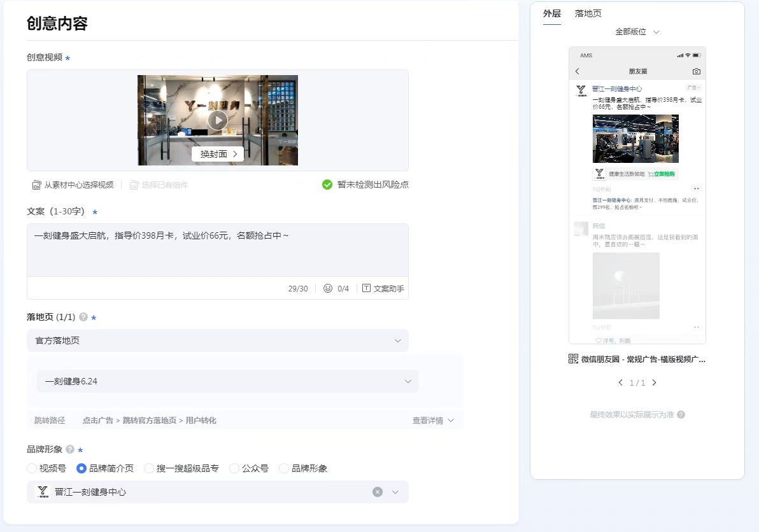Click the 29/30 character counter
759x532 pixels.
click(298, 288)
